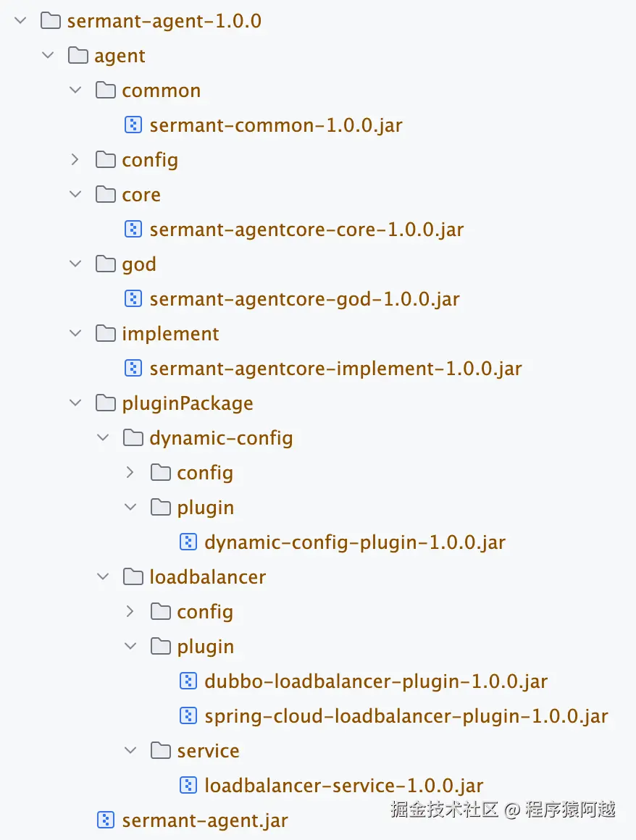This screenshot has height=840, width=636.
Task: Click the sermant-agent.jar file icon
Action: pos(106,820)
